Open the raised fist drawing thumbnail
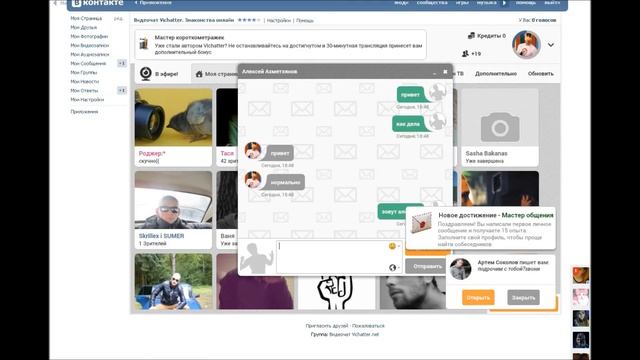 pyautogui.click(x=337, y=292)
